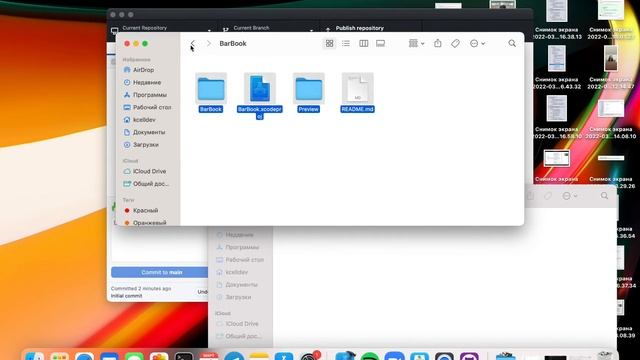Open the group-by options dropdown

pyautogui.click(x=416, y=43)
